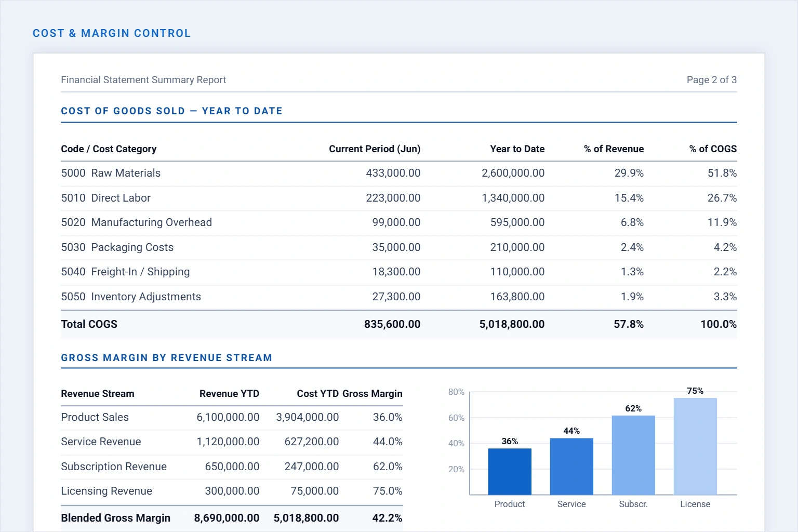Click Subscription Revenue gross margin 62.0%
The image size is (798, 532).
click(388, 467)
